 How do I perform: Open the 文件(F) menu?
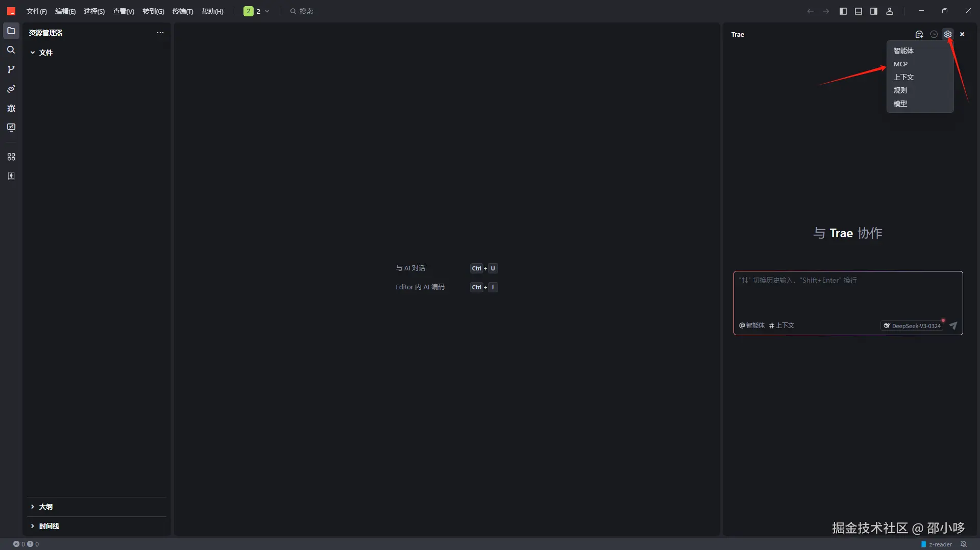point(37,11)
